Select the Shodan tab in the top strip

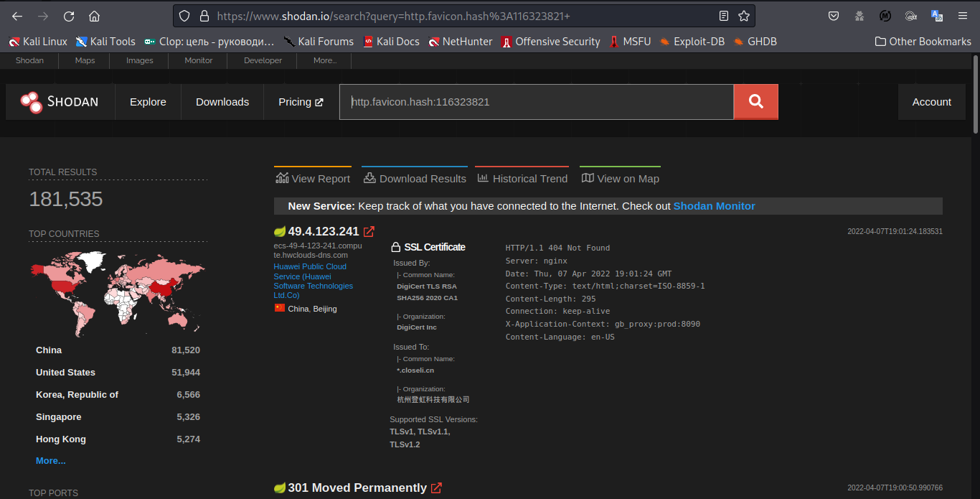(30, 60)
